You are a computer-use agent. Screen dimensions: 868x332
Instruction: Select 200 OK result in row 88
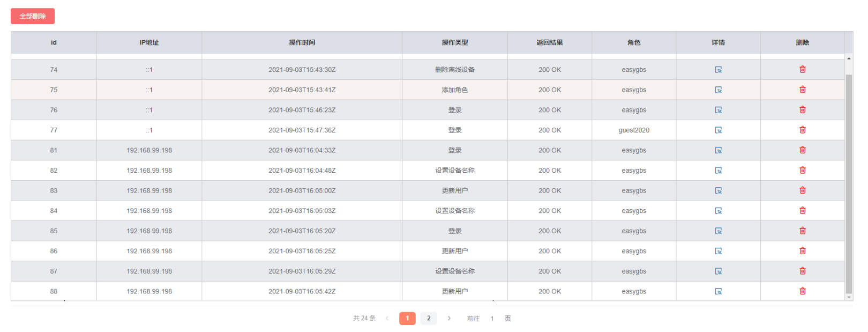coord(550,291)
